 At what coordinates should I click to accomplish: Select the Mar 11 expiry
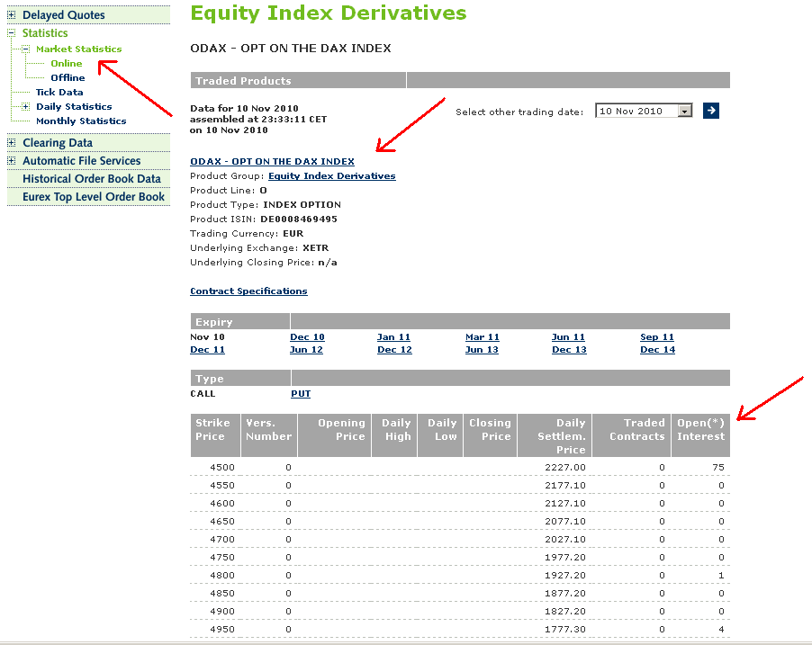pos(483,337)
